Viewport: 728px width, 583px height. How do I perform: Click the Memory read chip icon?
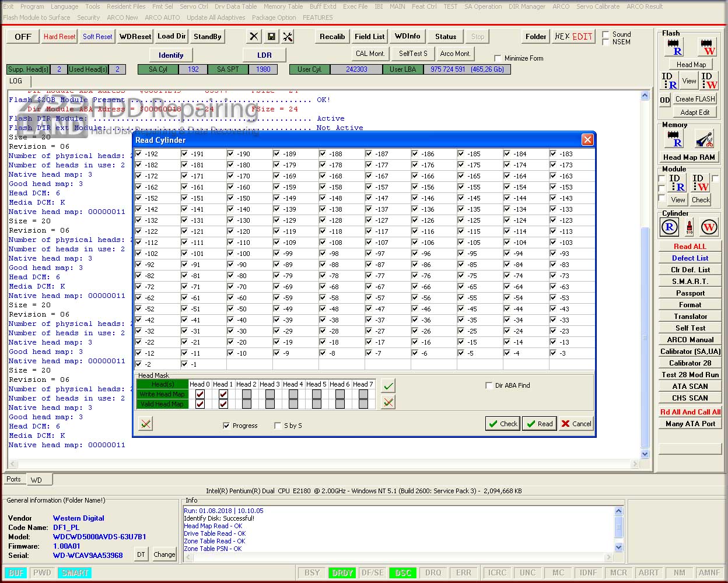point(674,139)
